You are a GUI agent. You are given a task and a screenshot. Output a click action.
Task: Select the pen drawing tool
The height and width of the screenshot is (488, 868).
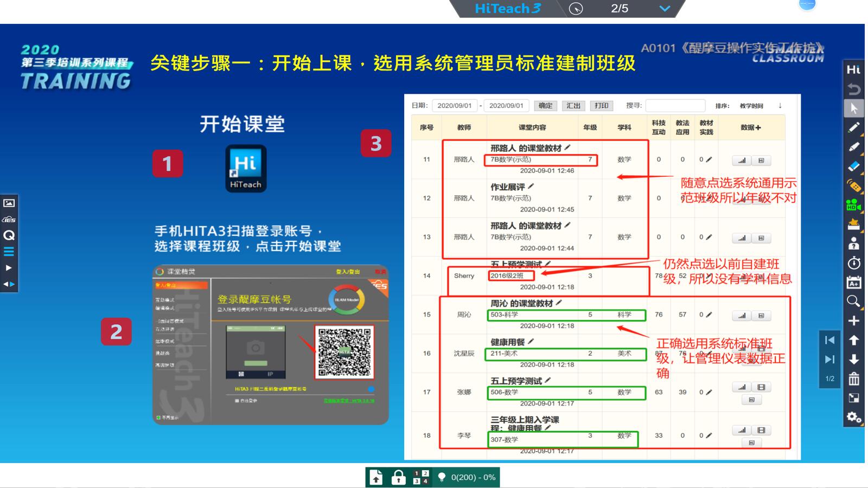point(854,128)
